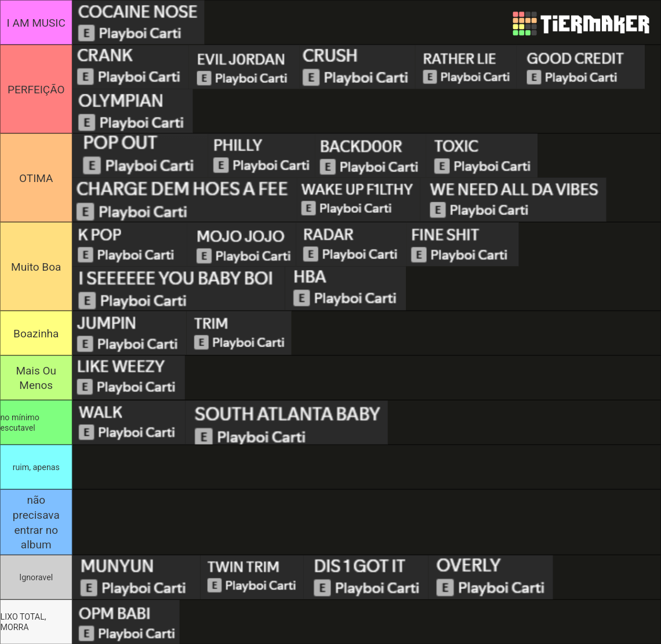Click Playboi Carti text under PHILLY
The height and width of the screenshot is (644, 661).
[271, 165]
